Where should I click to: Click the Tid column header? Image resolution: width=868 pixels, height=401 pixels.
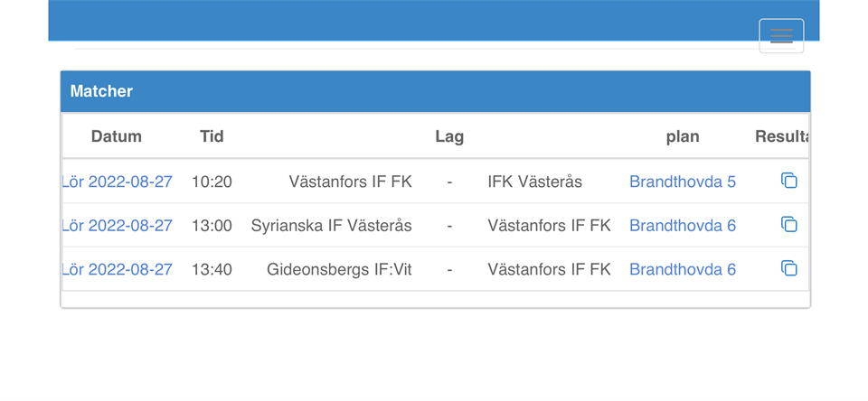click(212, 136)
